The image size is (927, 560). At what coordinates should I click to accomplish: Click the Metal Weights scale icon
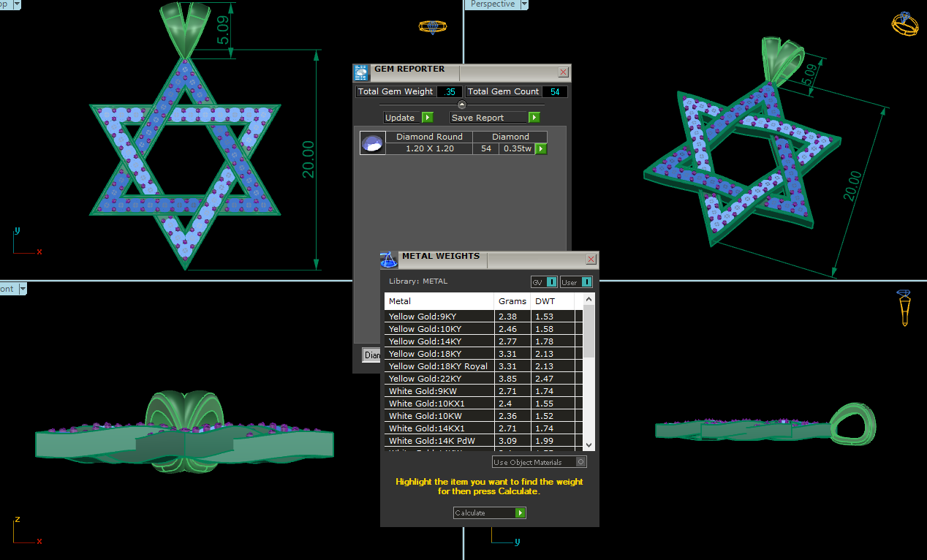[389, 260]
